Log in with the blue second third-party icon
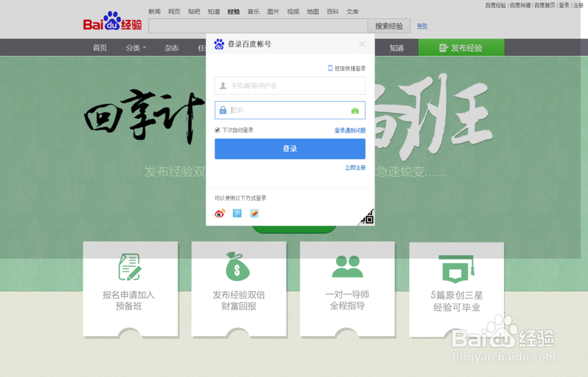 pyautogui.click(x=237, y=213)
